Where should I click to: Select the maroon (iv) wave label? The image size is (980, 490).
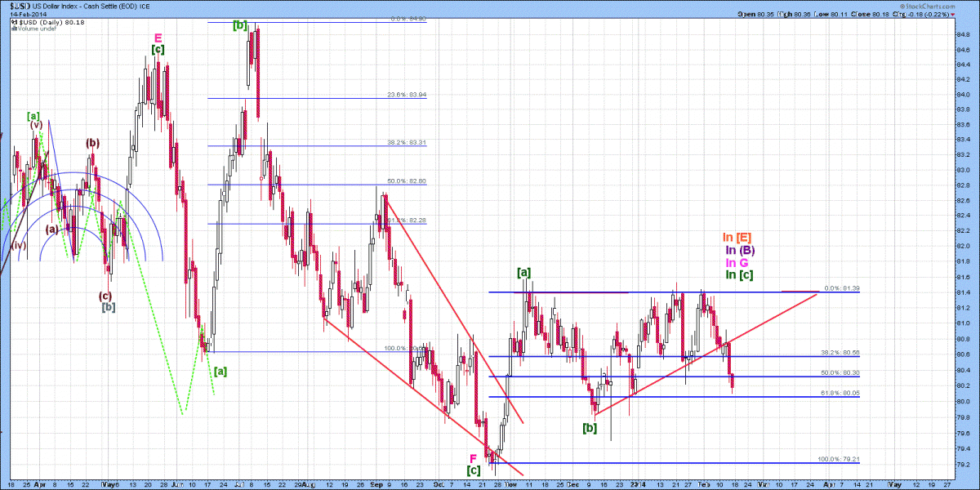(18, 245)
